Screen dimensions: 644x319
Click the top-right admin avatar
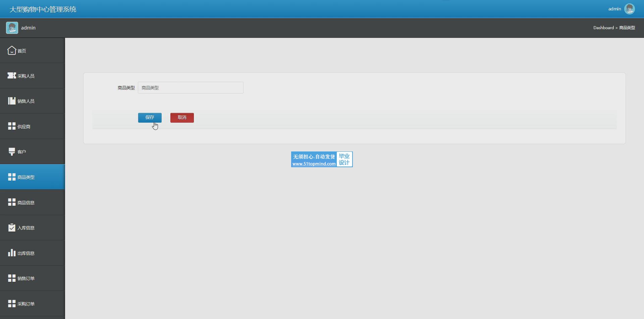(x=629, y=9)
